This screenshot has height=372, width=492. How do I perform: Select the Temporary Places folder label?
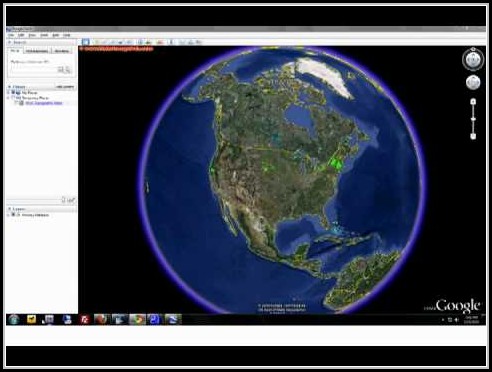[35, 98]
